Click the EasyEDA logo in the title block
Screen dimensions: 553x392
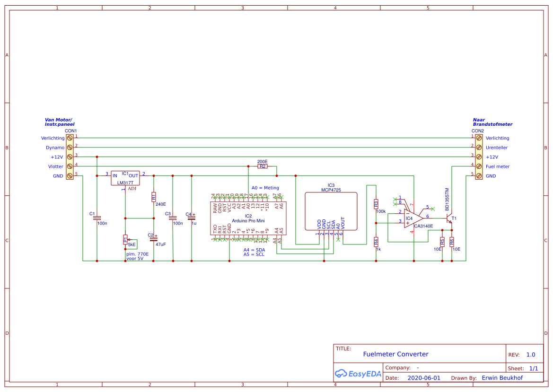358,374
